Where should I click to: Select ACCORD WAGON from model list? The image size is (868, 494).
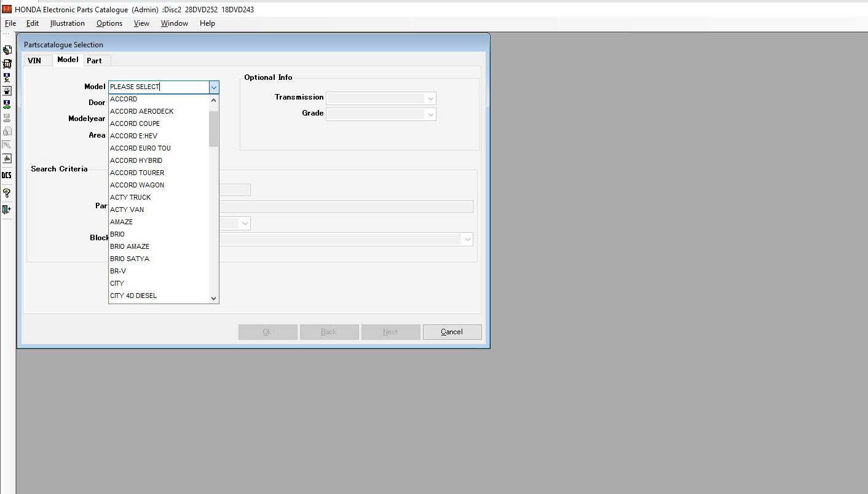pos(159,185)
